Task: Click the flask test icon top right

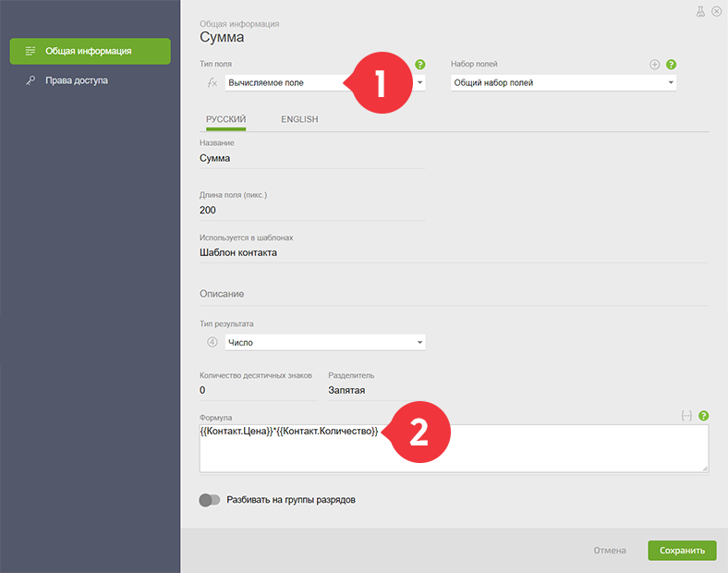Action: [700, 12]
